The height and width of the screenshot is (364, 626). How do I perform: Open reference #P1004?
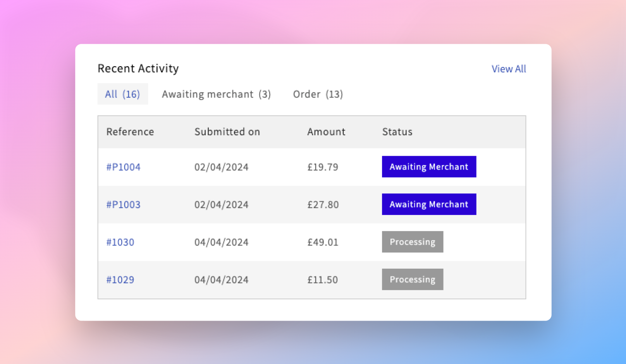point(123,167)
